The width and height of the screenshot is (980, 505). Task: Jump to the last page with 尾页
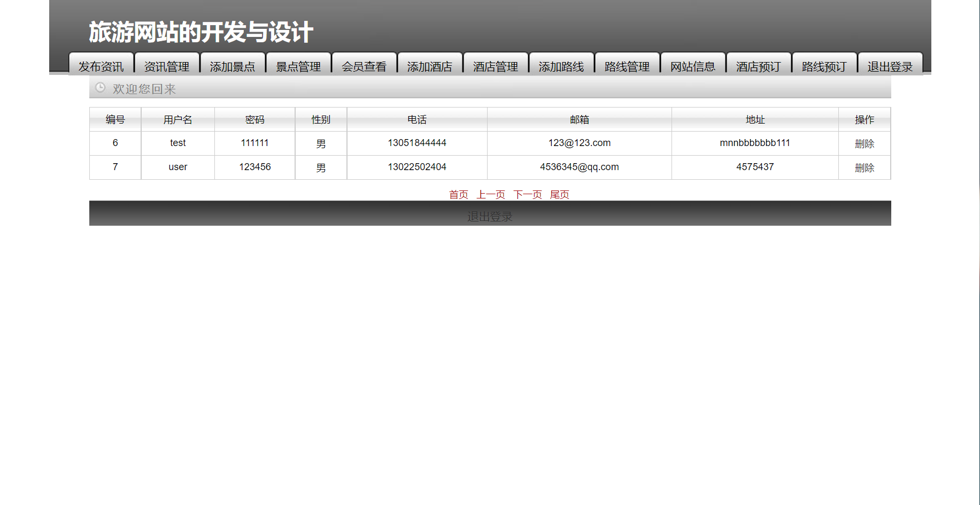pos(560,195)
